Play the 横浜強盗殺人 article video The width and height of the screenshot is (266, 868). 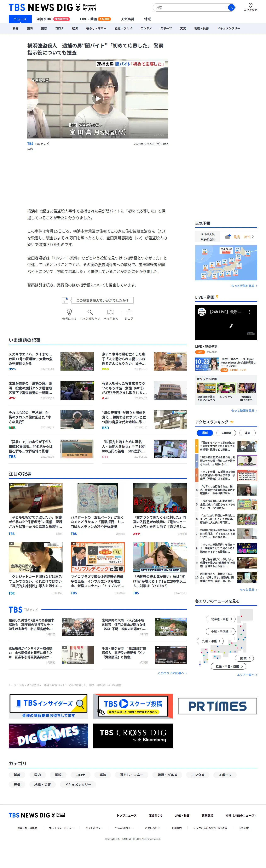pyautogui.click(x=98, y=98)
